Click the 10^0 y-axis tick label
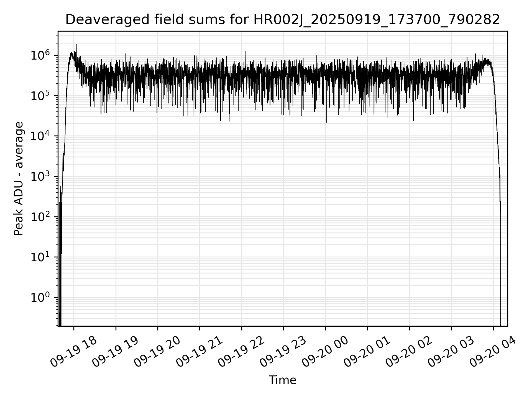The height and width of the screenshot is (399, 532). point(41,298)
